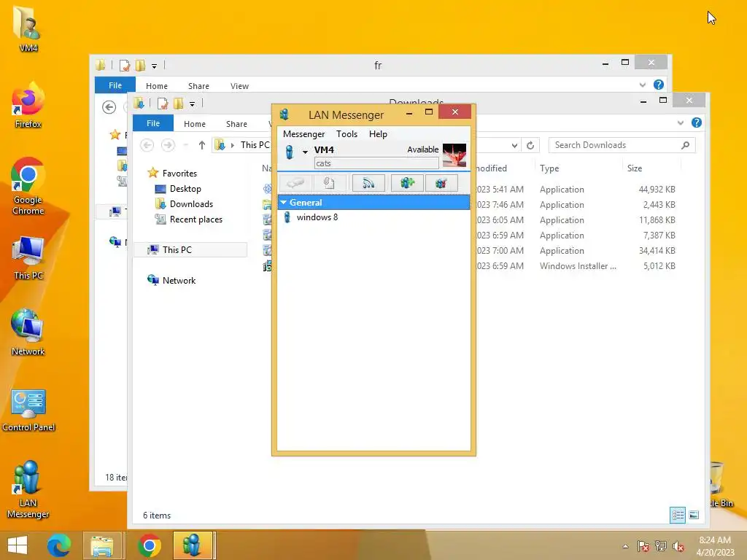The height and width of the screenshot is (560, 747).
Task: Open Microsoft Edge from the taskbar
Action: (58, 545)
